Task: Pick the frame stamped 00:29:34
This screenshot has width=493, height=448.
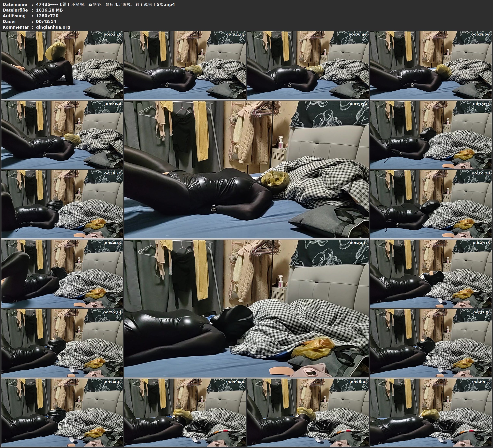Action: 62,343
